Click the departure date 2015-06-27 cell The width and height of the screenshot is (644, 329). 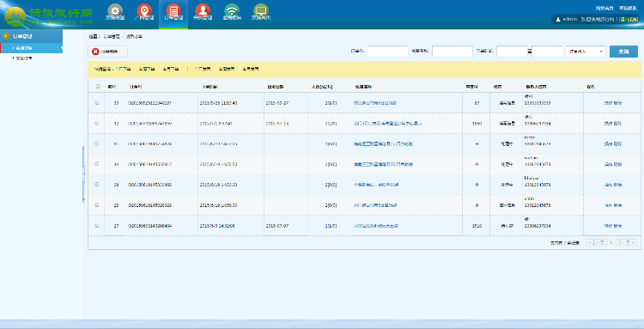pos(277,103)
